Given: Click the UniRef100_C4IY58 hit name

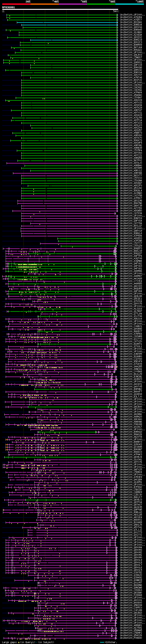Looking at the screenshot, I should [x=131, y=196].
